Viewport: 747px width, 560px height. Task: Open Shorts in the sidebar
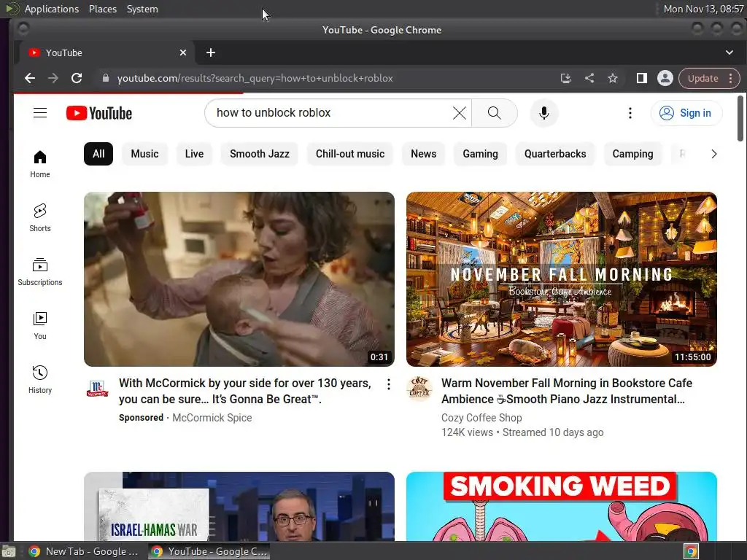40,218
